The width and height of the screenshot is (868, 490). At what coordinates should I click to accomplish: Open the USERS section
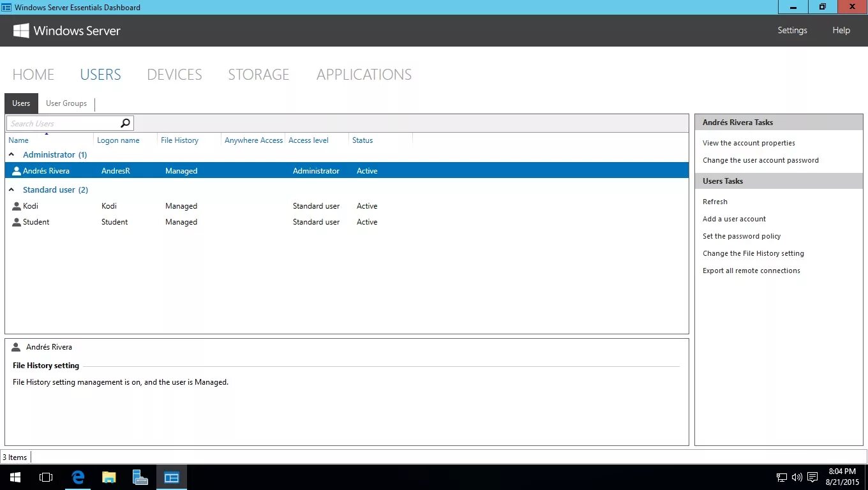(100, 75)
